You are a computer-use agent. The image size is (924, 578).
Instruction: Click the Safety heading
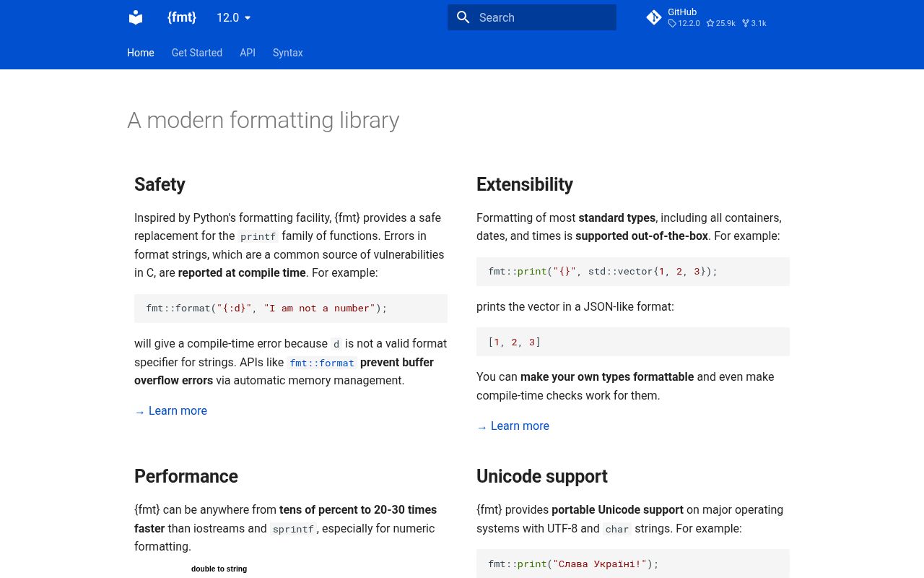[x=160, y=184]
